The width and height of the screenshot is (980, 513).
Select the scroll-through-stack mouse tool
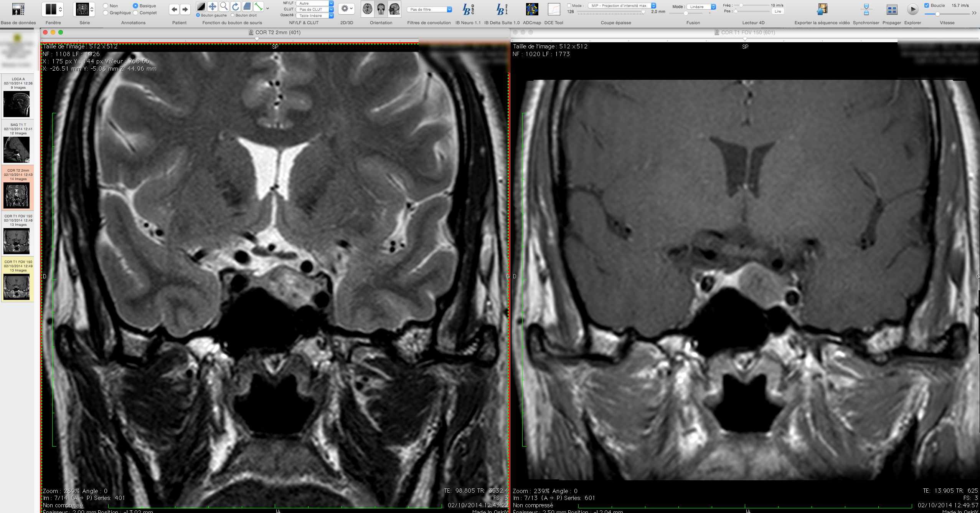(x=247, y=7)
